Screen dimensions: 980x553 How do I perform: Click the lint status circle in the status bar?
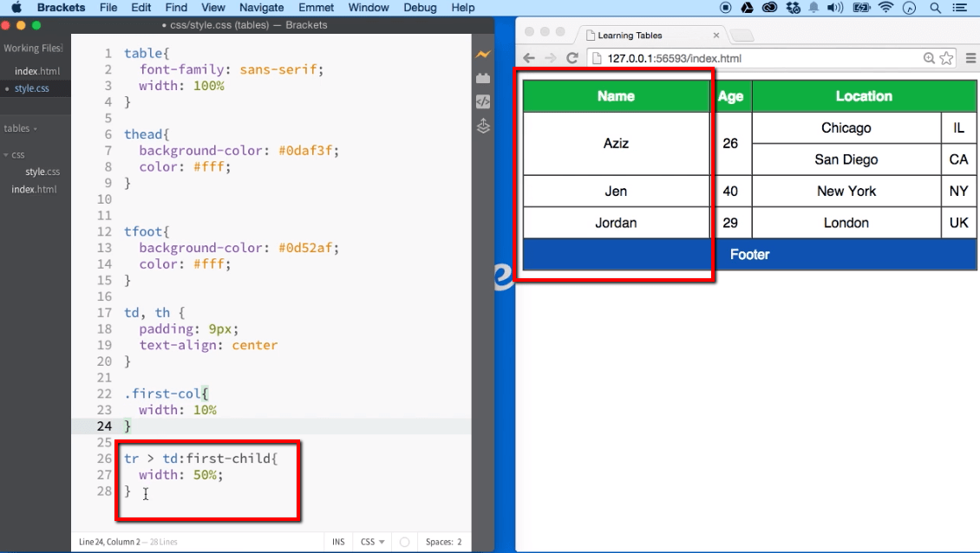click(404, 541)
